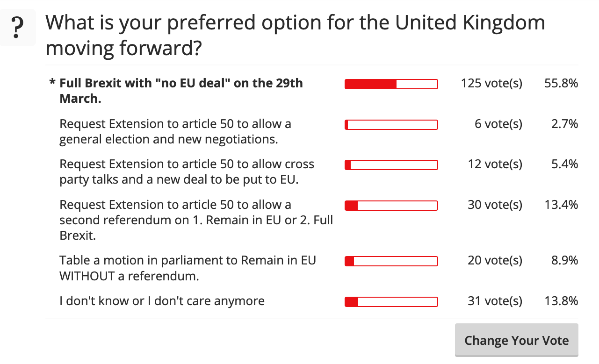This screenshot has width=599, height=364.
Task: Click the 5.4% cross party talks bar
Action: click(x=391, y=165)
